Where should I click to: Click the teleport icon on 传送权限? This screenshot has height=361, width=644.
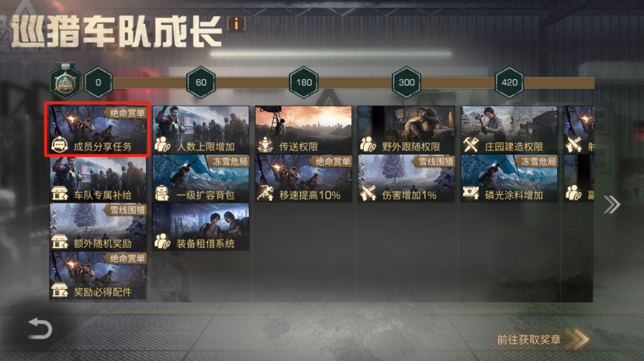click(265, 145)
